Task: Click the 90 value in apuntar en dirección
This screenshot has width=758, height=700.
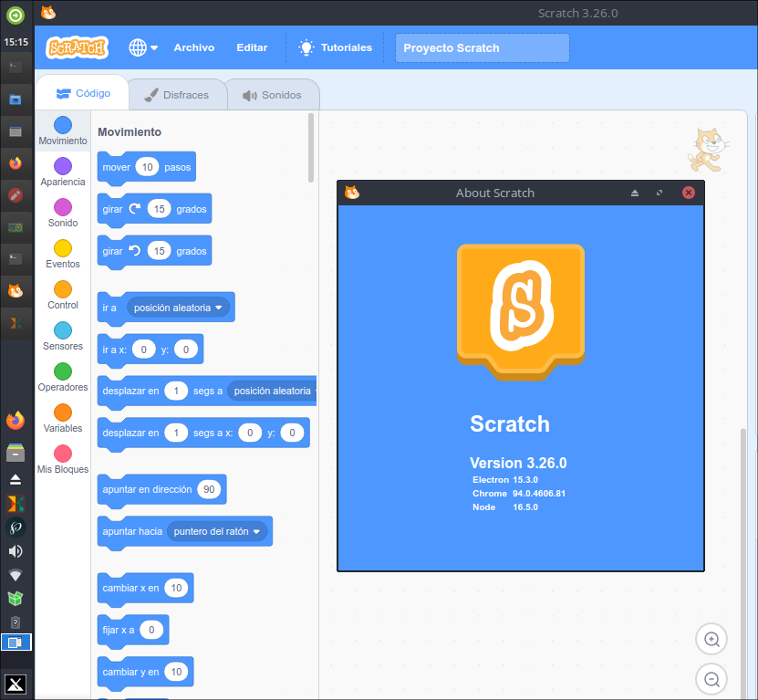Action: tap(209, 489)
